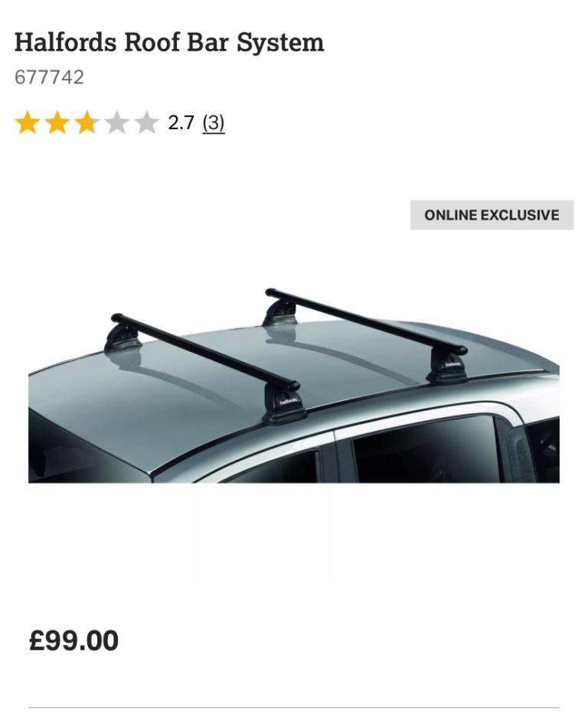The image size is (588, 714).
Task: Click the Halfords Roof Bar System title
Action: tap(169, 43)
